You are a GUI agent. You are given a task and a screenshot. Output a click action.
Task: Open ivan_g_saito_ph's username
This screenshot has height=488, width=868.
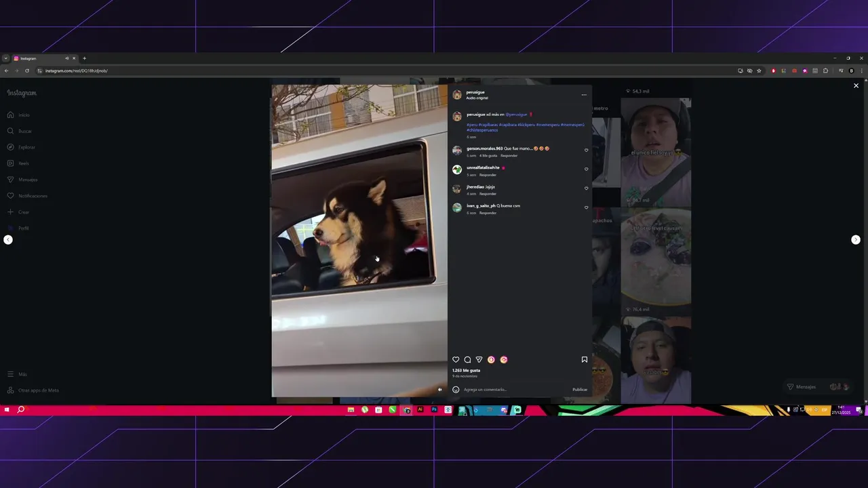coord(481,206)
